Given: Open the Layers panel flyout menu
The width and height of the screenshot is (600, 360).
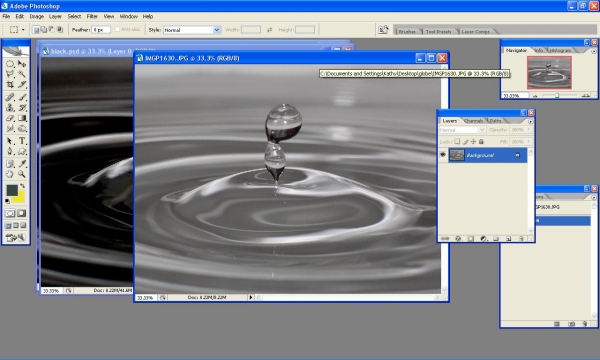Looking at the screenshot, I should pos(530,122).
